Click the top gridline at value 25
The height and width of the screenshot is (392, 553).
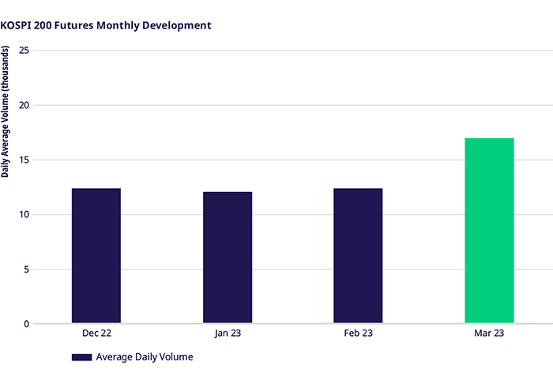click(292, 51)
